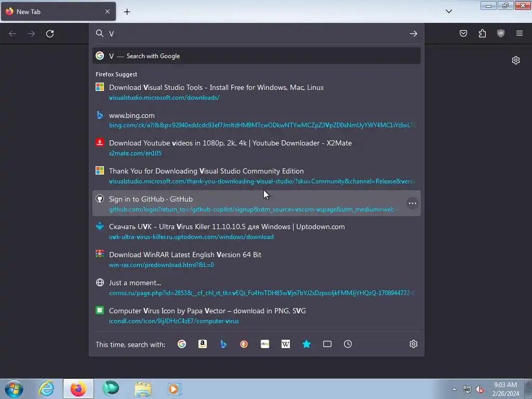Screen dimensions: 532x399
Task: Click the muted volume tray icon
Action: click(480, 389)
